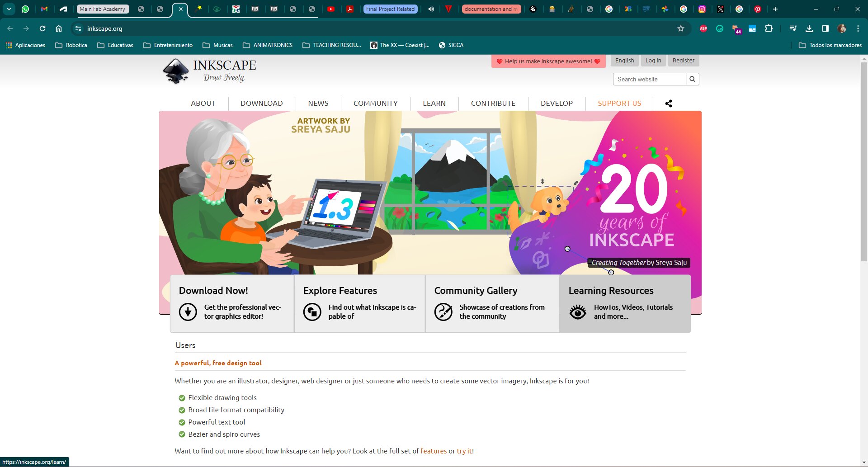Image resolution: width=868 pixels, height=467 pixels.
Task: Open Todos los marcadores folder
Action: pyautogui.click(x=830, y=45)
